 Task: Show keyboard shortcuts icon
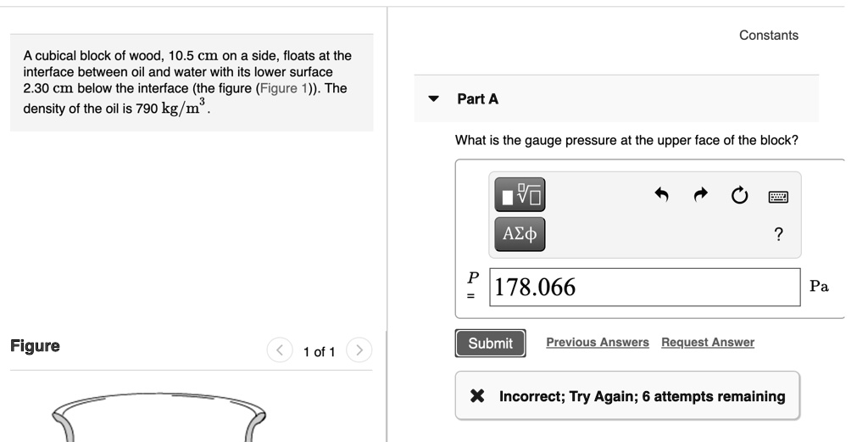pyautogui.click(x=778, y=197)
